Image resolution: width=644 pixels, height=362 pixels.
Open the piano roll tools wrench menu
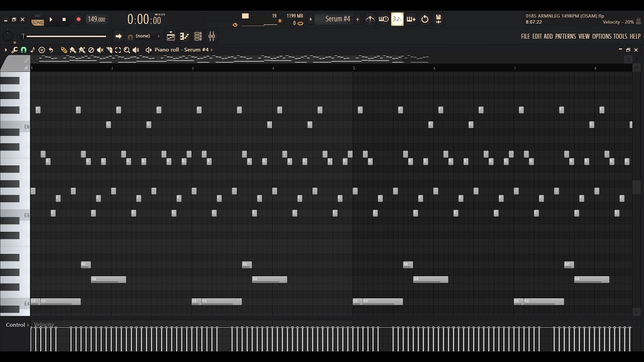pos(15,50)
